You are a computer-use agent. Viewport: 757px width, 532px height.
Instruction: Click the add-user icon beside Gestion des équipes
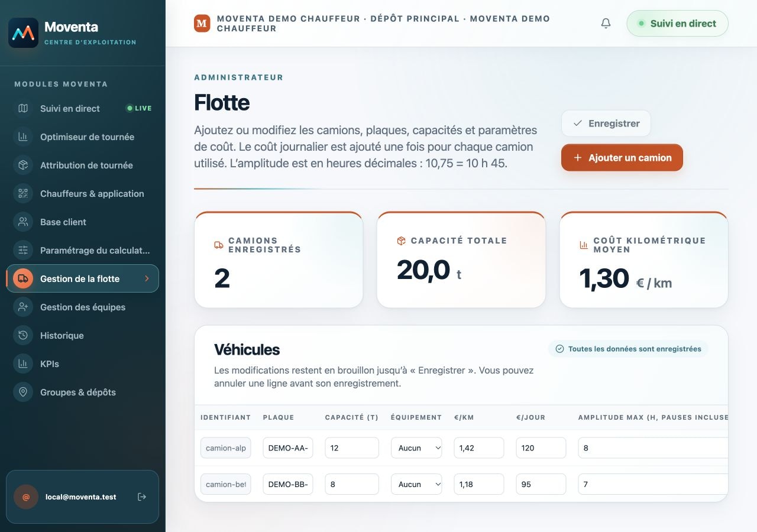[23, 307]
